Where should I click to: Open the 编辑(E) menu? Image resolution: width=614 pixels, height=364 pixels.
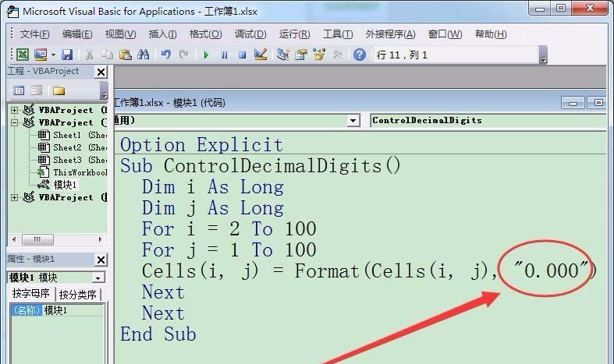(77, 34)
